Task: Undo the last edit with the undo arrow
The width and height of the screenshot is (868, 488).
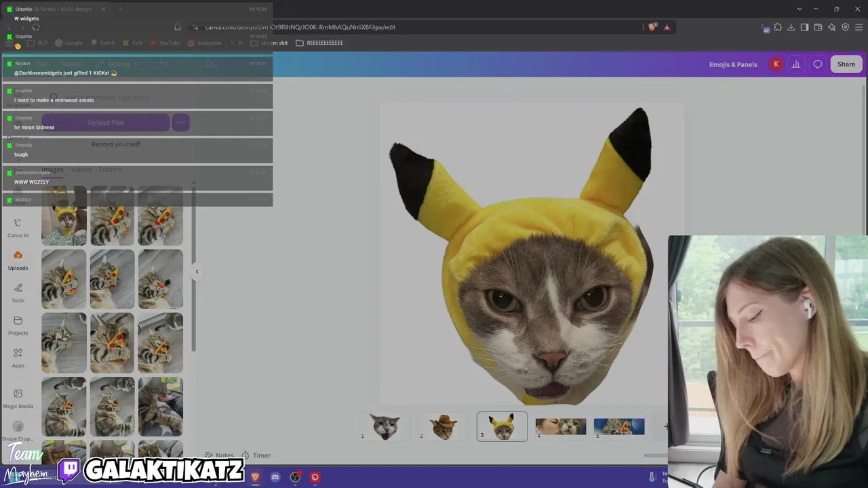Action: (x=163, y=64)
